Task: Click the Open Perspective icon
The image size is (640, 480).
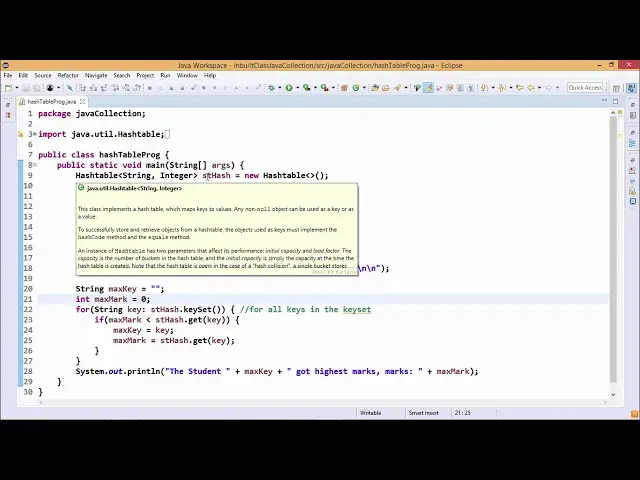Action: click(616, 88)
